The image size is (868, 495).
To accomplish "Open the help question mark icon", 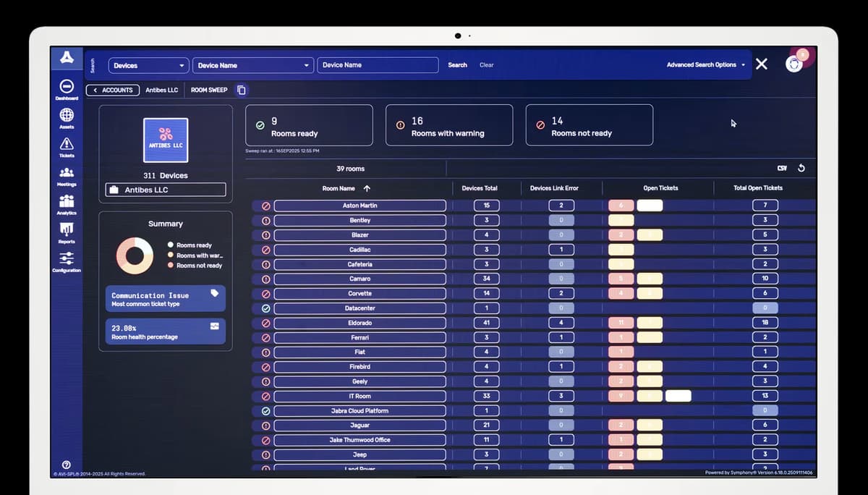I will [67, 465].
